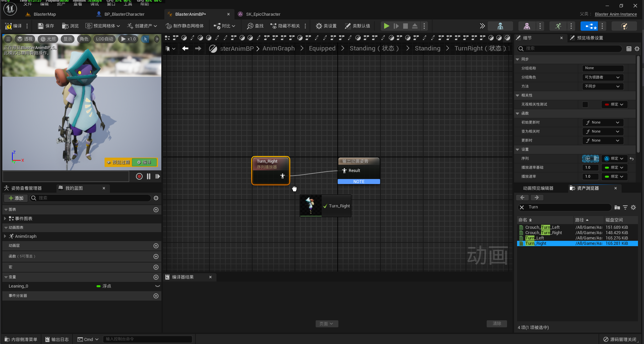Open the Anim Preview Editor tab
This screenshot has width=644, height=344.
(x=538, y=188)
